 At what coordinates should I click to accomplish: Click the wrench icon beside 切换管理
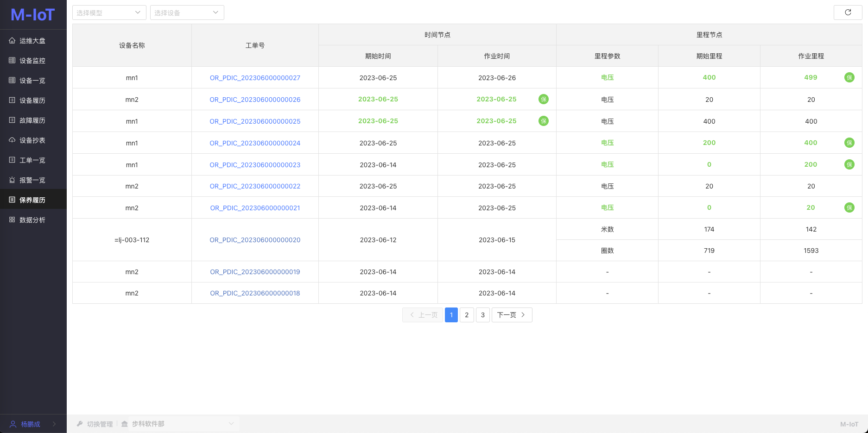80,424
